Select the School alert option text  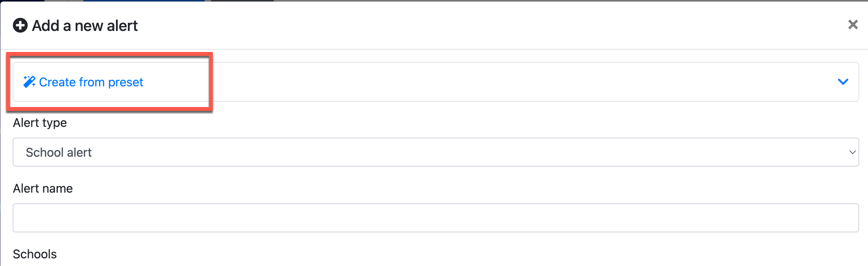click(x=59, y=152)
